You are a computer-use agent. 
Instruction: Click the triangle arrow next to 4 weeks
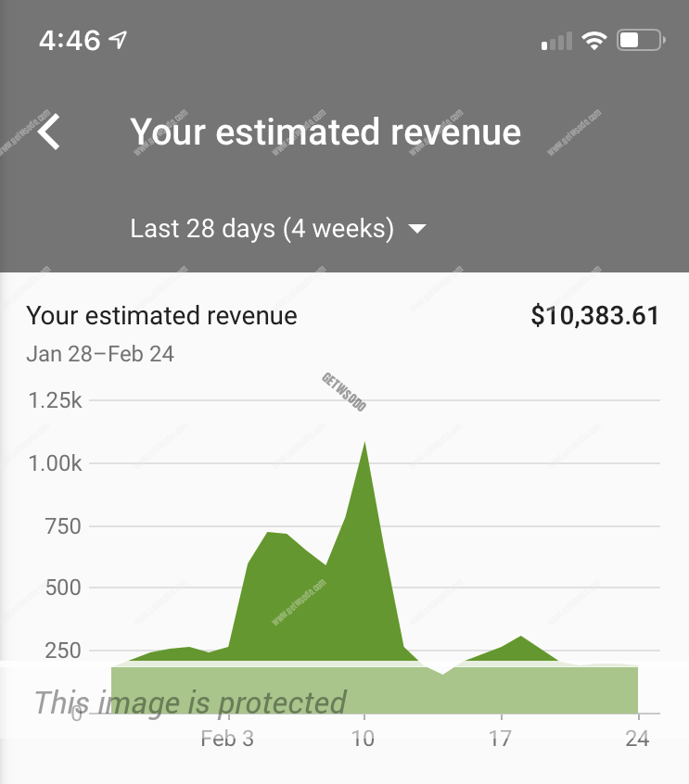point(417,229)
